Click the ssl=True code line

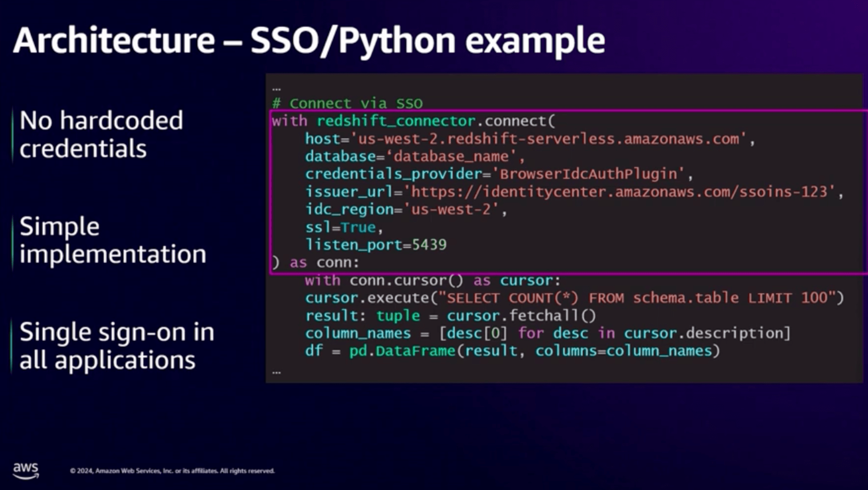click(x=344, y=228)
